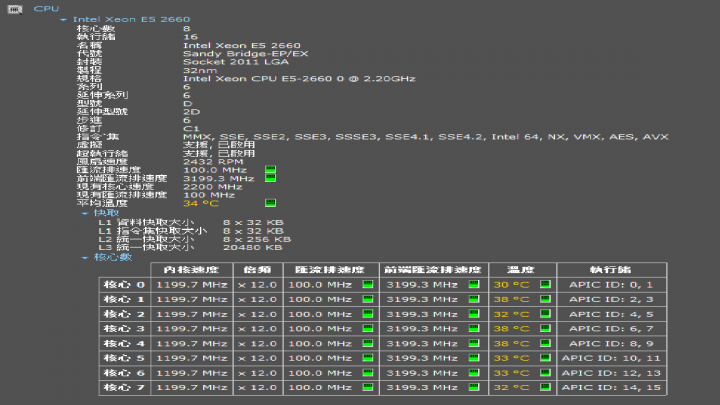Click bus speed graph icon in 核心 3 row
Image resolution: width=720 pixels, height=405 pixels.
point(368,328)
